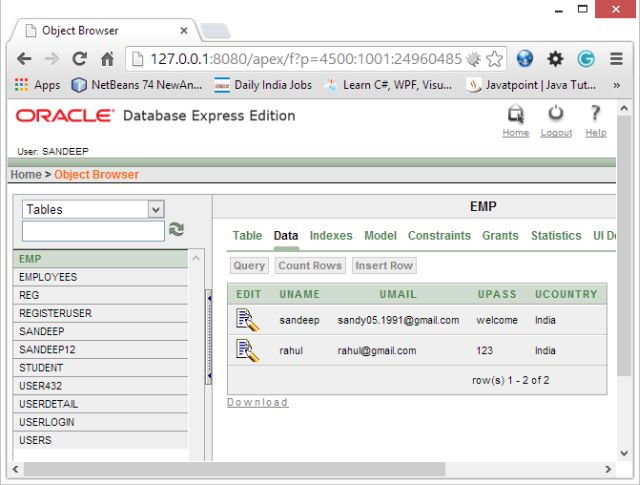640x485 pixels.
Task: Click the sandy05.1991@gmail.com cell
Action: (398, 320)
